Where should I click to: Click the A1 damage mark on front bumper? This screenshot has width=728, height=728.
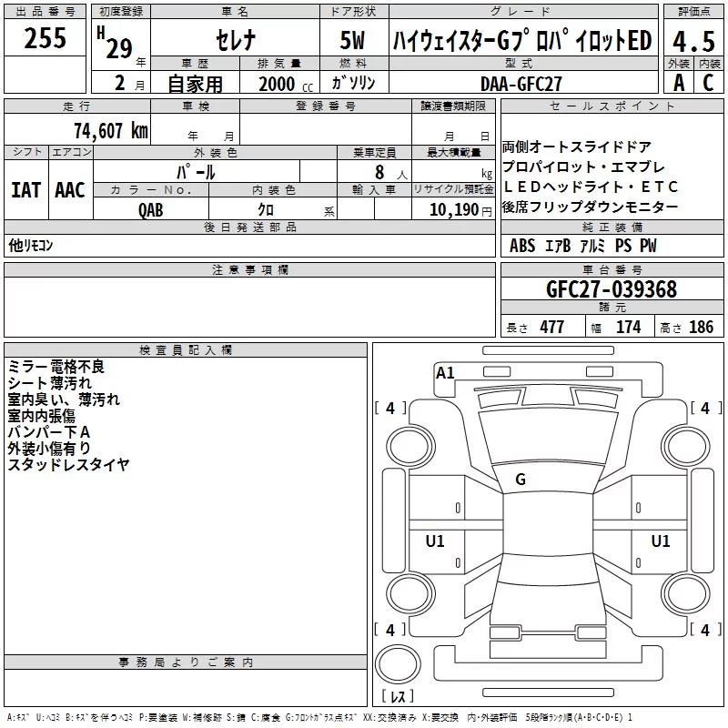445,373
